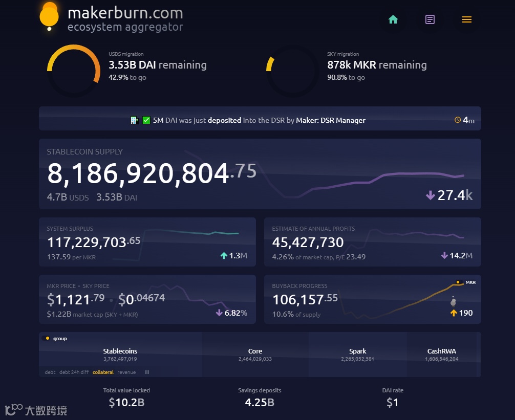Open the hamburger menu
The height and width of the screenshot is (420, 515).
467,19
